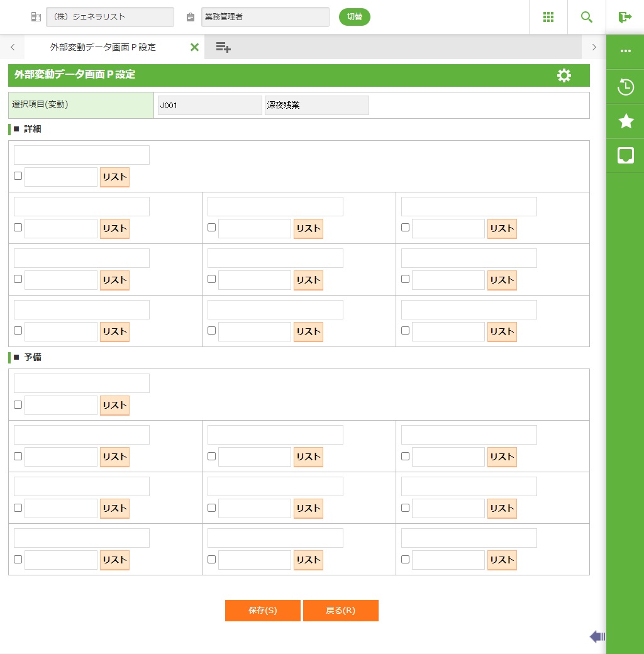Check the first checkbox under 詳細 section
Image resolution: width=644 pixels, height=654 pixels.
[x=18, y=176]
